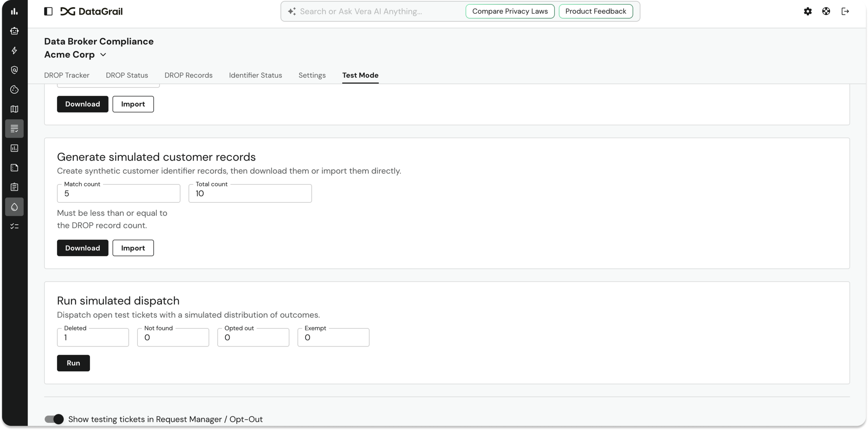This screenshot has width=868, height=430.
Task: Select the checklist lines sidebar icon
Action: pyautogui.click(x=14, y=129)
